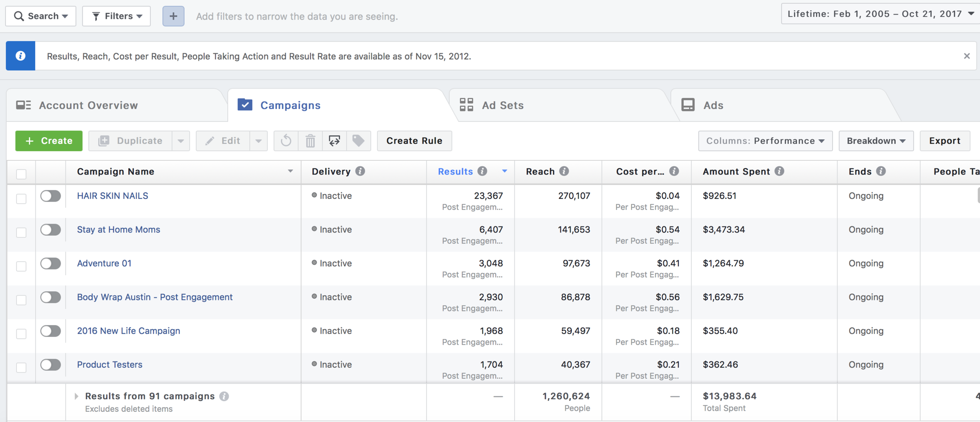Toggle on 2016 New Life Campaign
Screen dimensions: 980x422
pyautogui.click(x=51, y=331)
